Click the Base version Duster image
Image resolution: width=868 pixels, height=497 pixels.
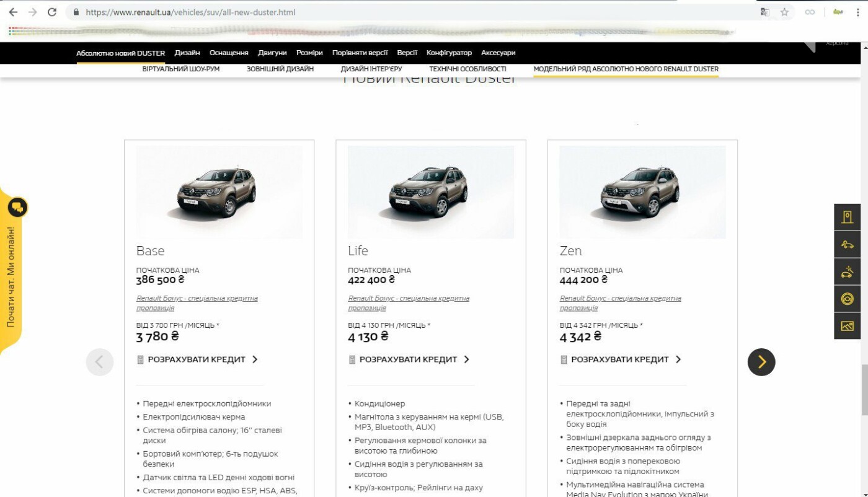click(x=219, y=192)
